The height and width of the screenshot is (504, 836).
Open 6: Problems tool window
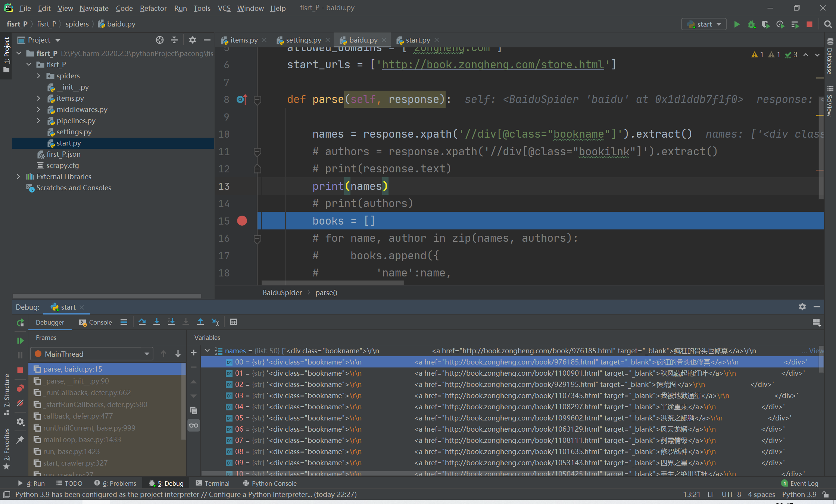[115, 483]
